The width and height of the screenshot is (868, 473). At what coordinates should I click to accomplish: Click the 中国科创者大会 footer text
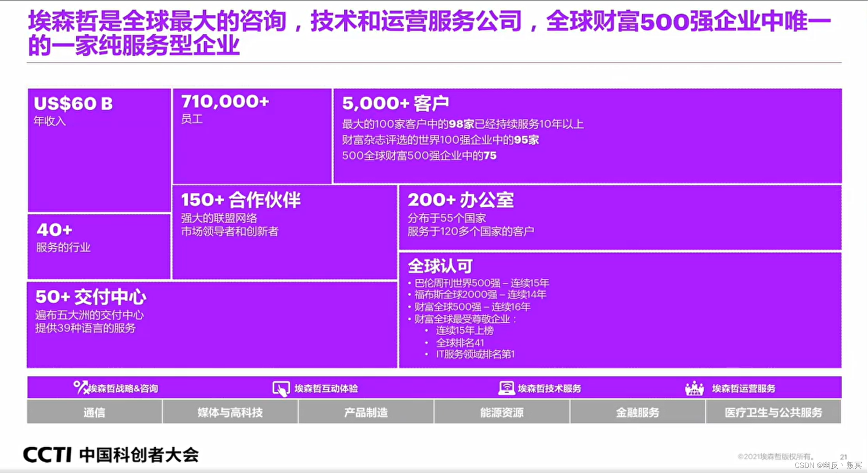click(139, 455)
